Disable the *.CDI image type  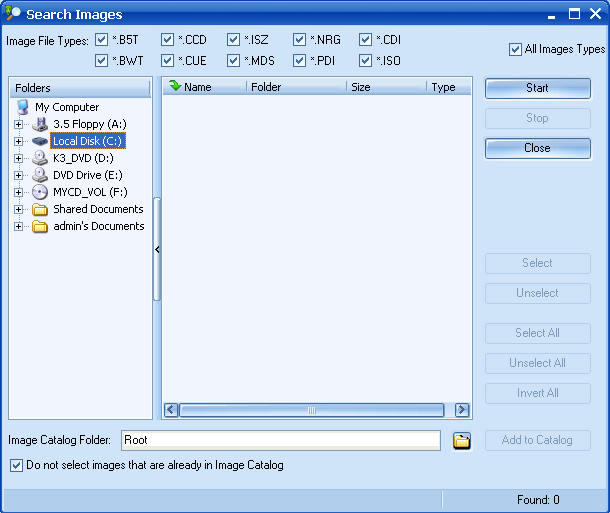tap(366, 40)
